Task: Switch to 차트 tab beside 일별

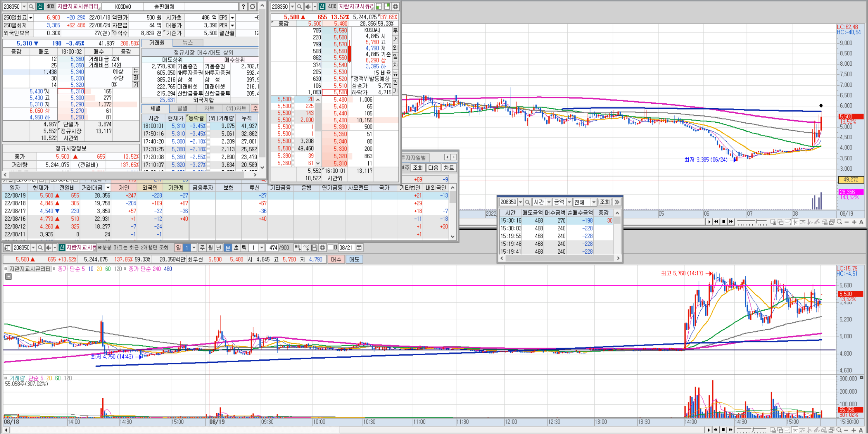Action: point(209,108)
